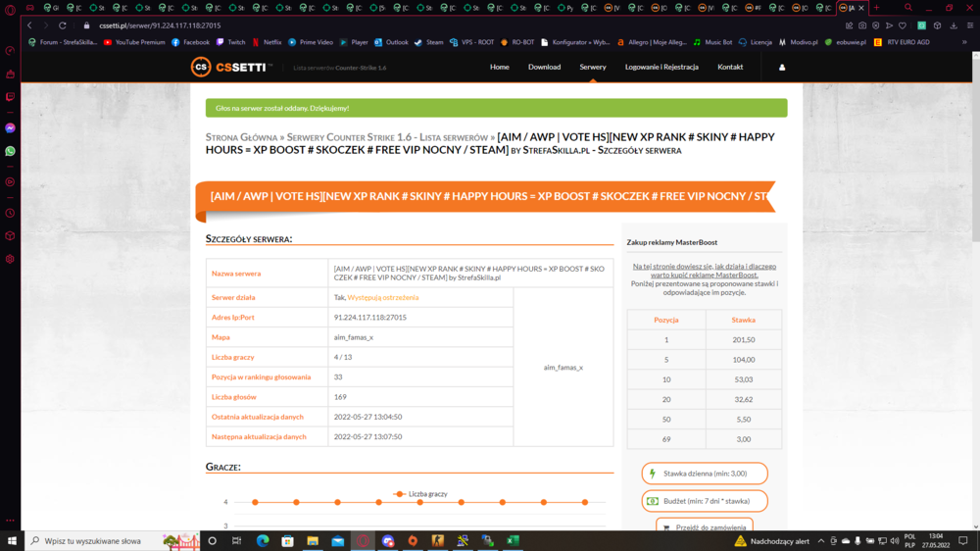
Task: Open WhatsApp in the Opera sidebar
Action: coord(10,151)
